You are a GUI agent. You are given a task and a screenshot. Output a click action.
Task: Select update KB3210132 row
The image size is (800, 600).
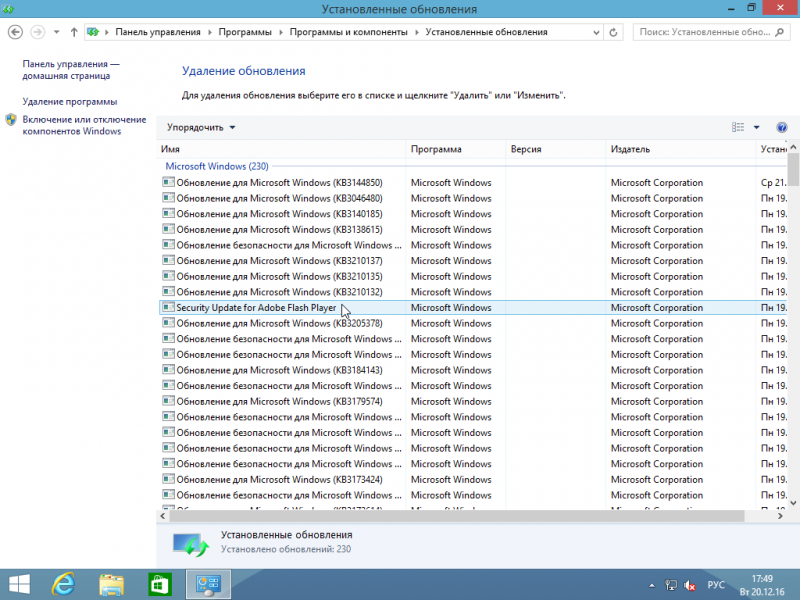pos(472,292)
